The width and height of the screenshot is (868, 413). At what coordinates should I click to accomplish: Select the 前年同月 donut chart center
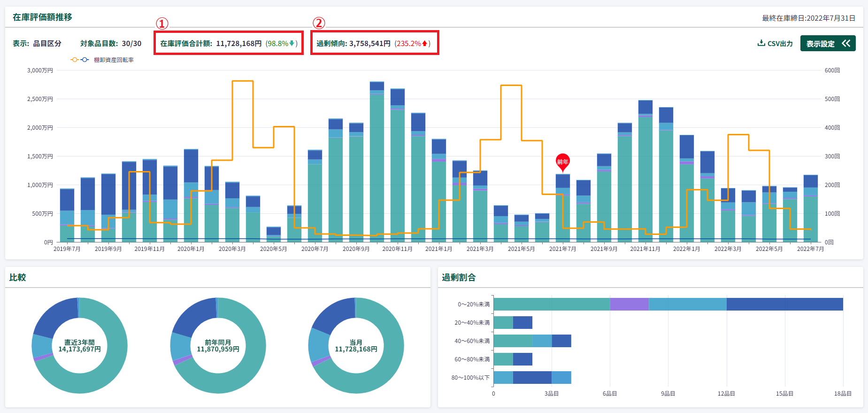click(218, 346)
